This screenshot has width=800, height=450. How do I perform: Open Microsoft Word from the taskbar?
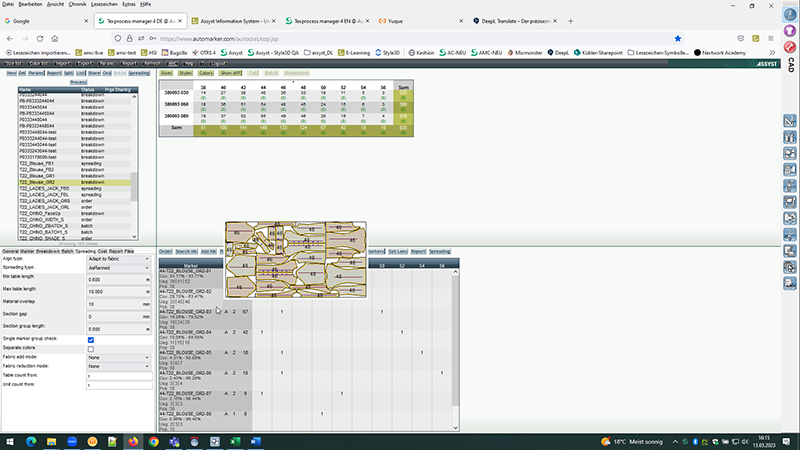click(255, 440)
